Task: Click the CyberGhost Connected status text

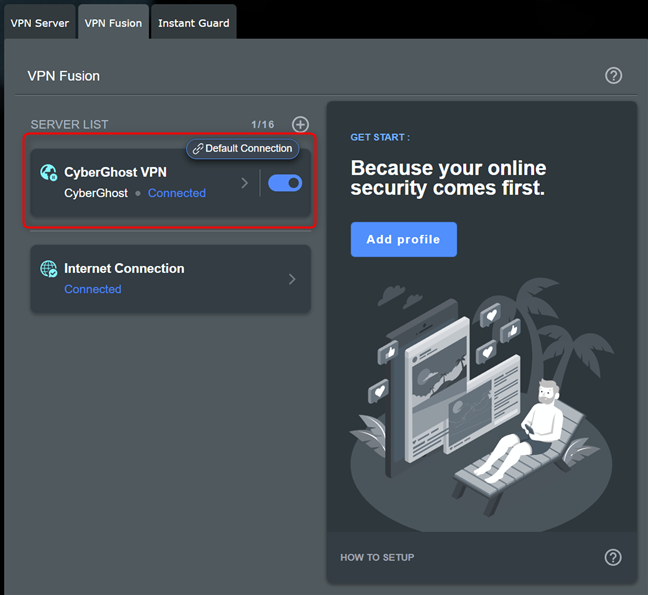Action: tap(176, 193)
